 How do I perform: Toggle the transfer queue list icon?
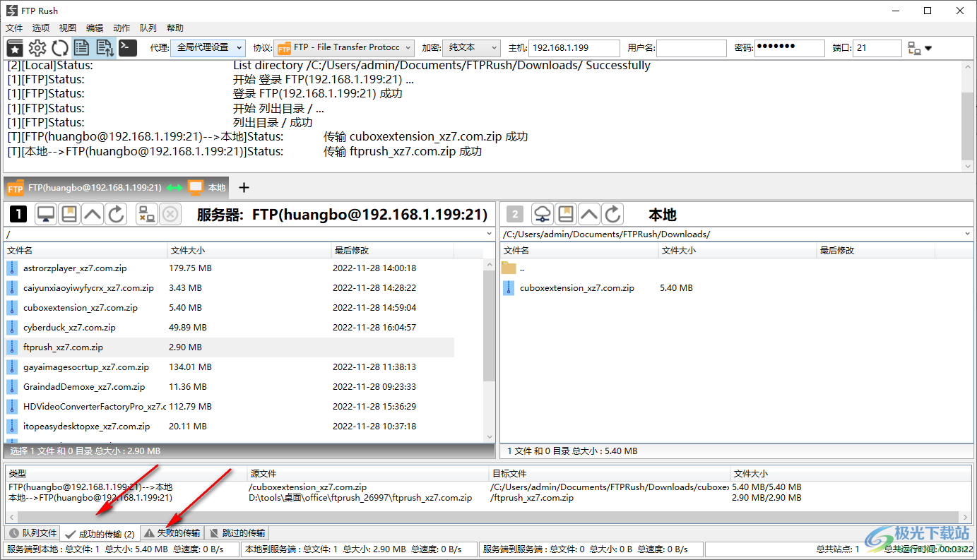(x=105, y=48)
